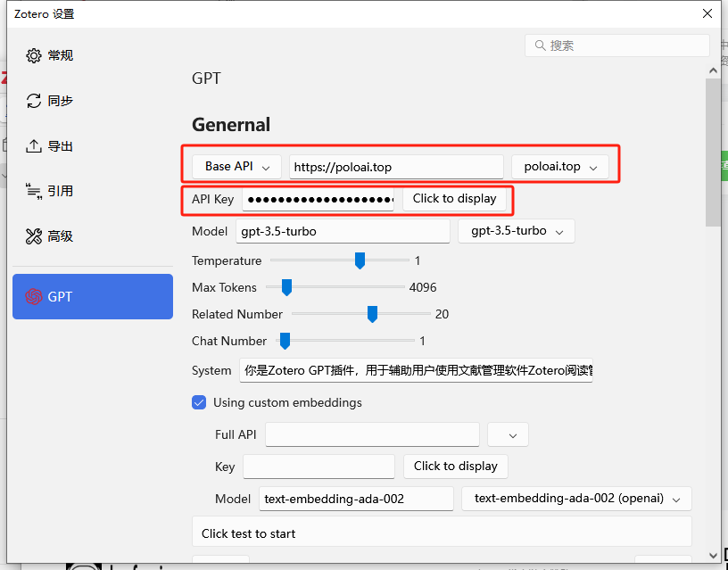The height and width of the screenshot is (570, 728).
Task: Open the gpt-3.5-turbo model preset dropdown
Action: (517, 231)
